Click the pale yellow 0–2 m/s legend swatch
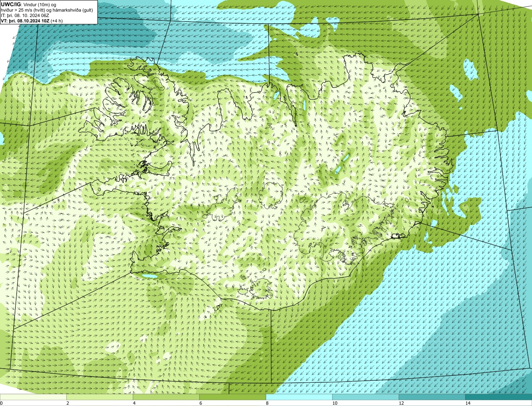 [33, 397]
